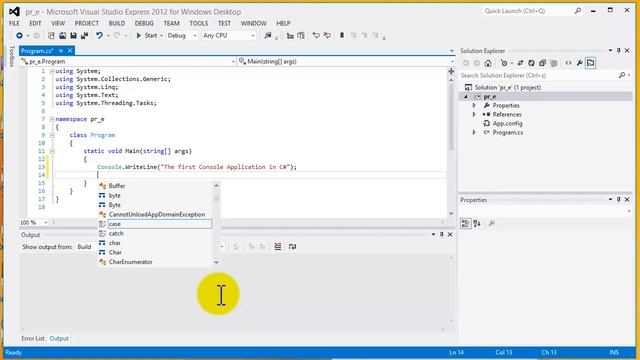Pin the Solution Explorer panel
The width and height of the screenshot is (640, 360).
click(619, 51)
